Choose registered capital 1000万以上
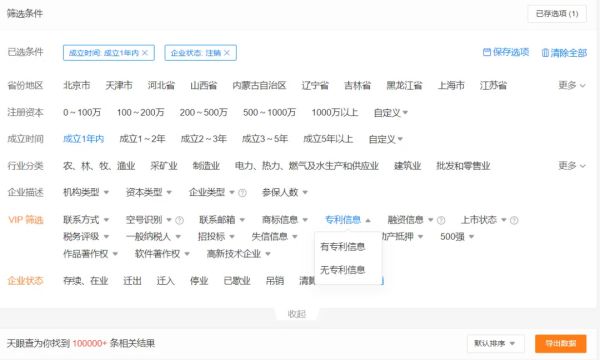This screenshot has height=360, width=600. pos(335,112)
